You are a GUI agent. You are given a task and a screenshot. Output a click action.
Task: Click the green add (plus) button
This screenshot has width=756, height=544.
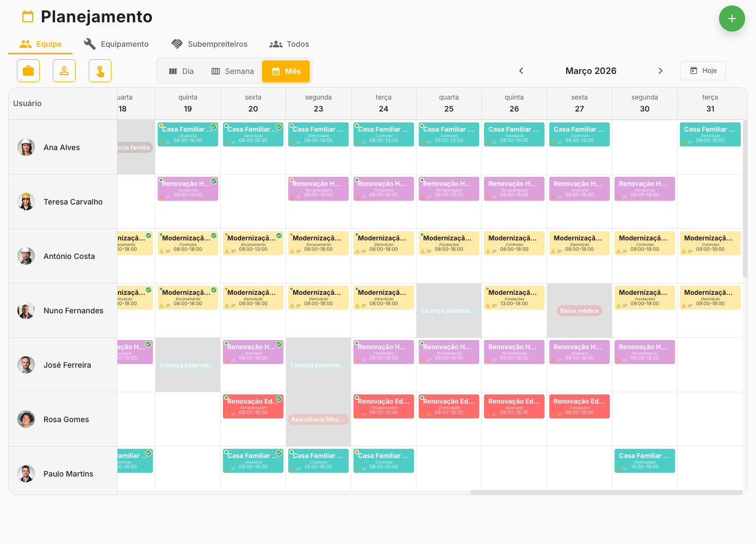(x=732, y=18)
